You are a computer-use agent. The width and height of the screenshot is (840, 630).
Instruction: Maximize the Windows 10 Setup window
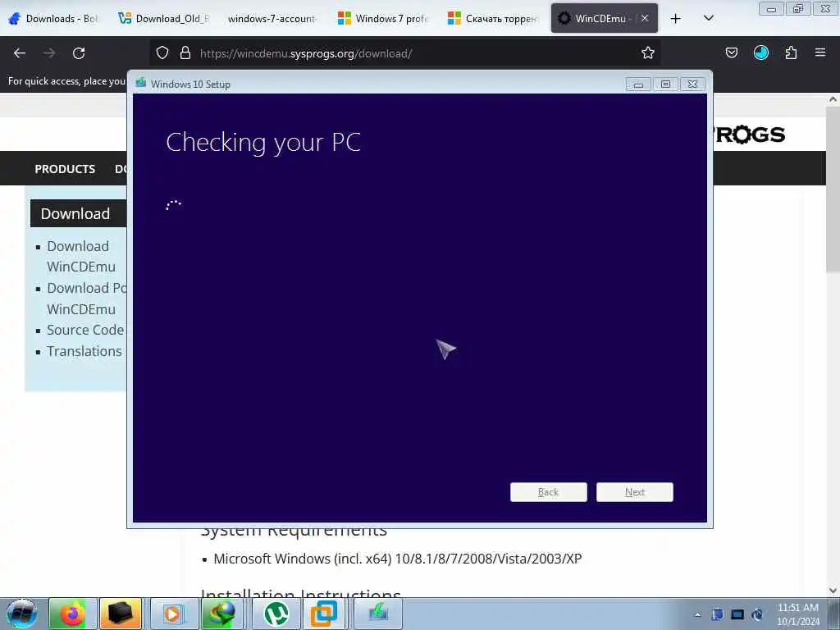[665, 84]
